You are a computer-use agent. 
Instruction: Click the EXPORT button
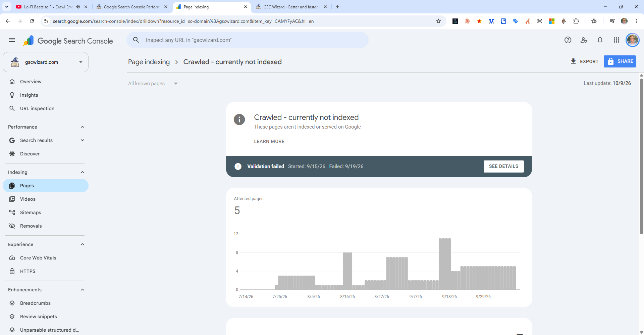pyautogui.click(x=584, y=61)
